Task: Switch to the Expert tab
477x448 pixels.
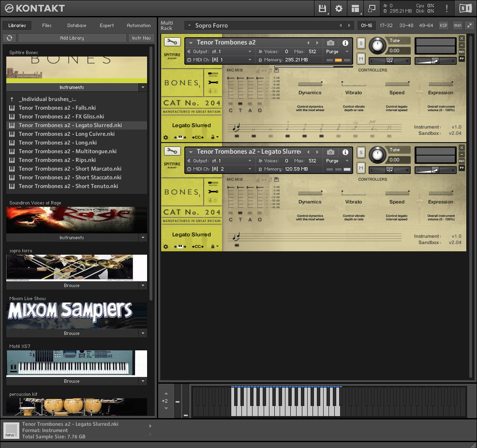Action: (107, 26)
